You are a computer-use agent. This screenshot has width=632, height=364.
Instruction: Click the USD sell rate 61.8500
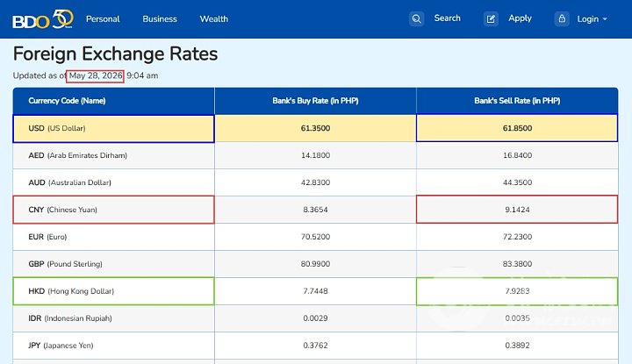click(517, 128)
